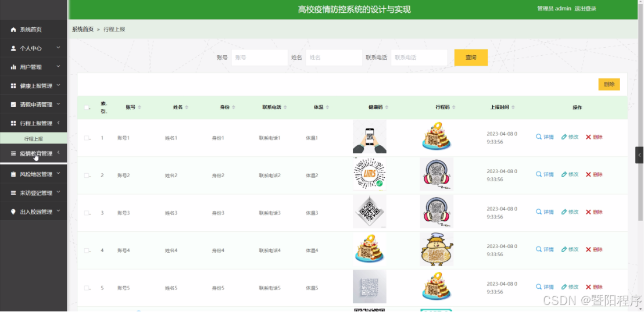Click 修改 in row 账号3

[570, 212]
